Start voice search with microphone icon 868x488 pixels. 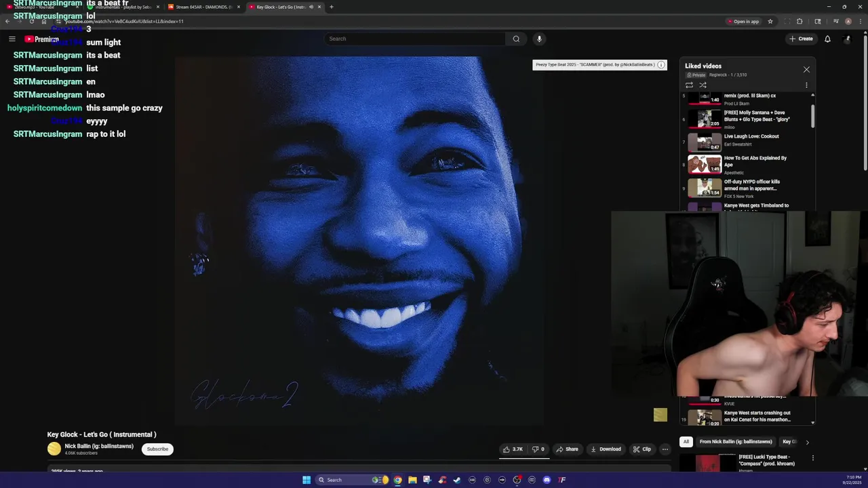(539, 39)
